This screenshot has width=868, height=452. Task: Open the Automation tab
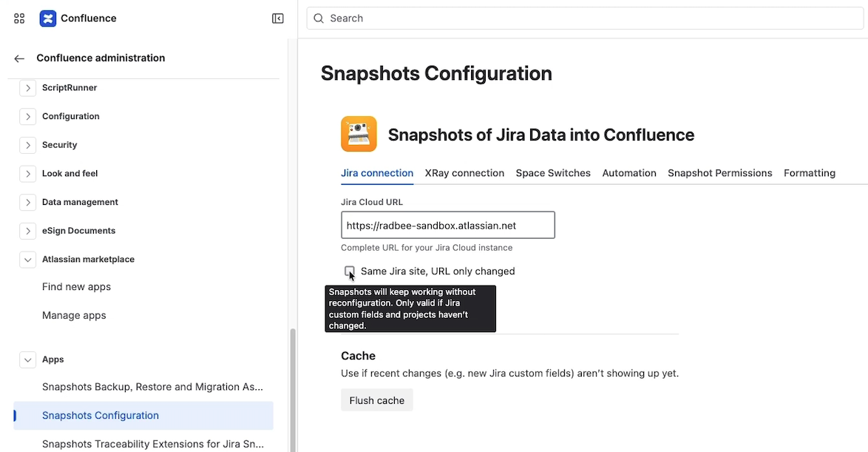629,173
